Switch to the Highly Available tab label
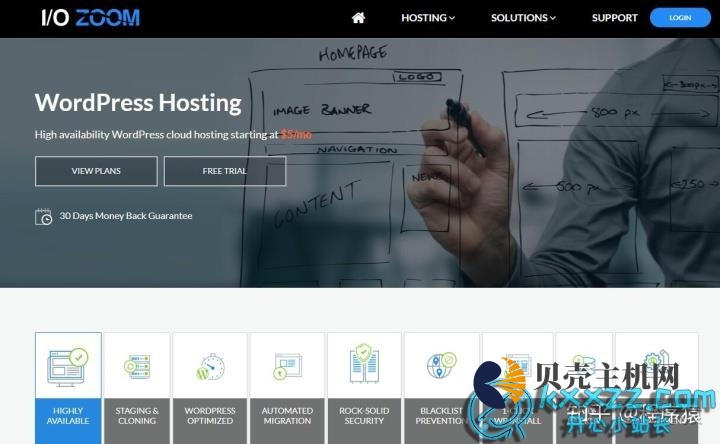This screenshot has height=444, width=720. (x=68, y=416)
